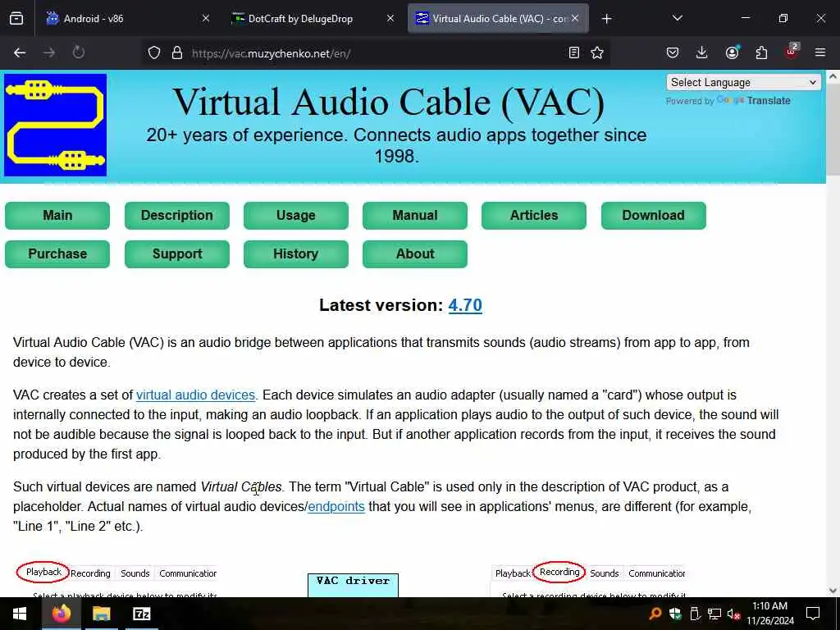Open the Support page
Screen dimensions: 840x630
click(177, 254)
